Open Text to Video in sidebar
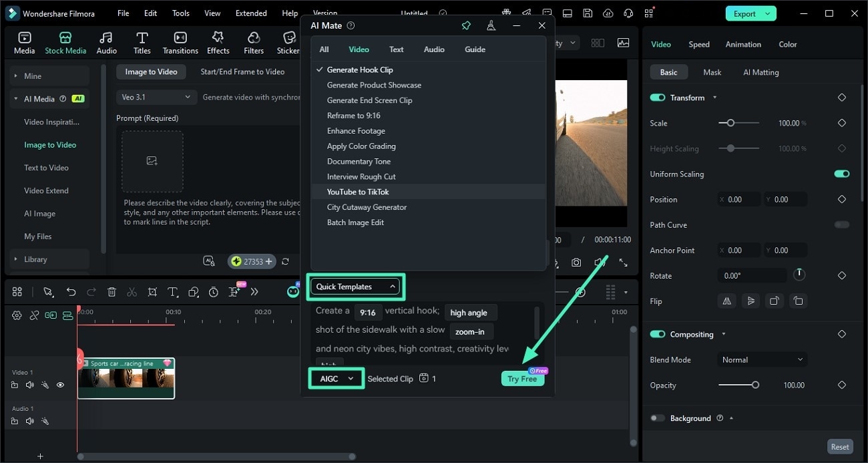Image resolution: width=868 pixels, height=463 pixels. (46, 168)
